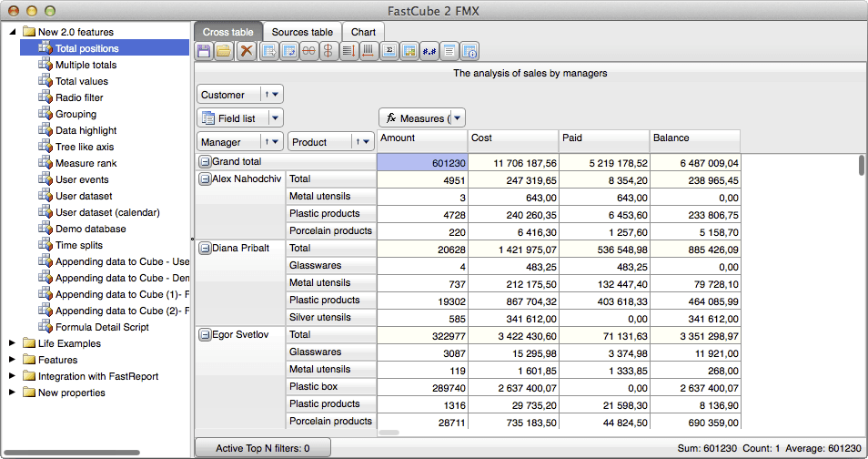Toggle sort arrow on Product field
The width and height of the screenshot is (868, 459).
(358, 142)
